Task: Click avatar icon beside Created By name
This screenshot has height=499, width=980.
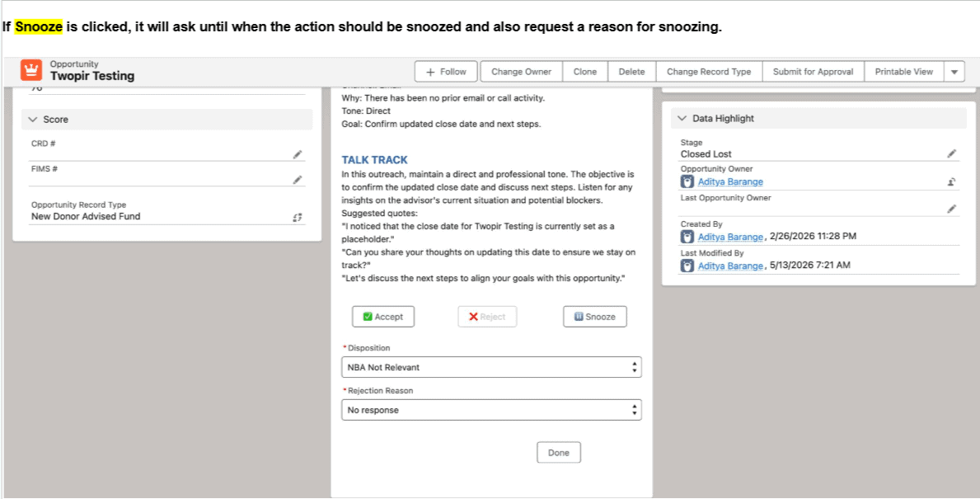Action: 687,237
